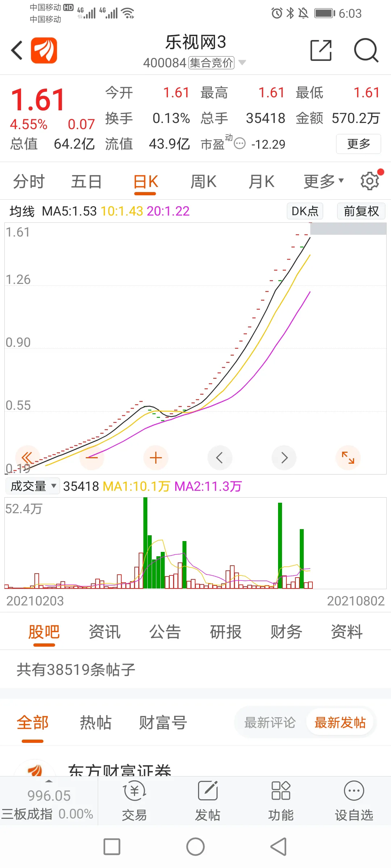The image size is (391, 868).
Task: Tap the 共有38519条帖子 count
Action: click(x=76, y=669)
